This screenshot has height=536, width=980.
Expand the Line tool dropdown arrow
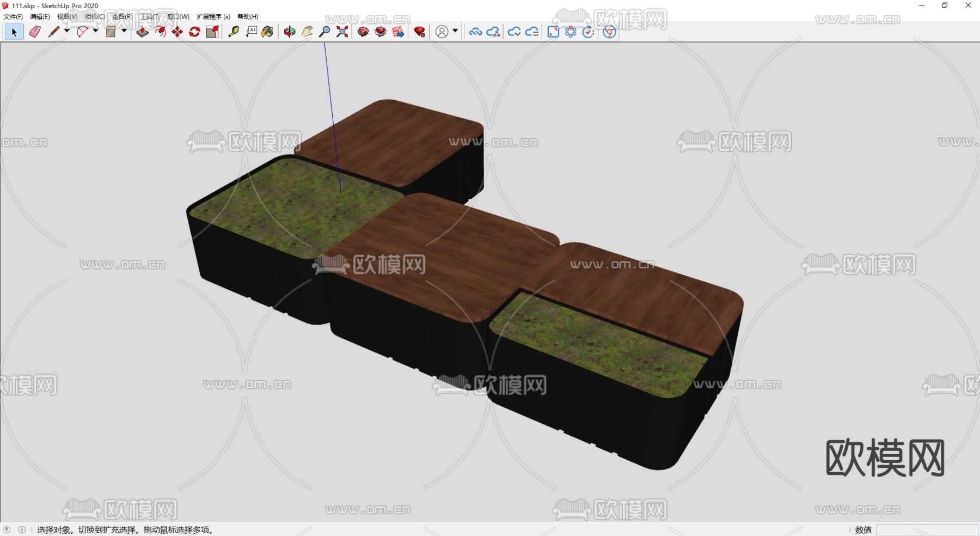click(66, 32)
